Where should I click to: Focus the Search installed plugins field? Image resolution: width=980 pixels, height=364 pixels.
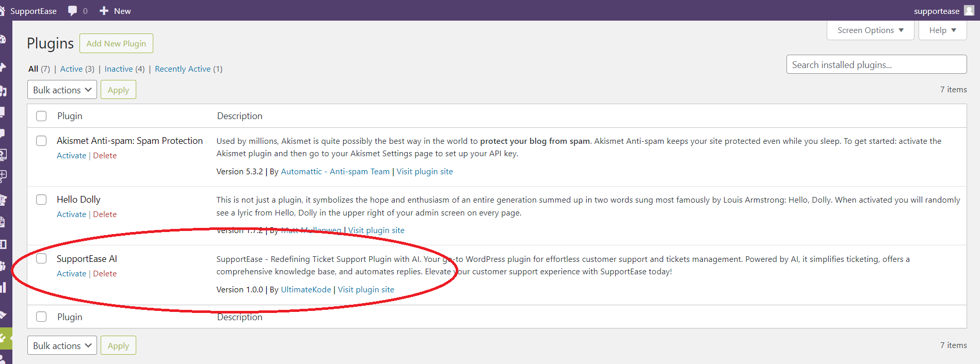coord(876,64)
